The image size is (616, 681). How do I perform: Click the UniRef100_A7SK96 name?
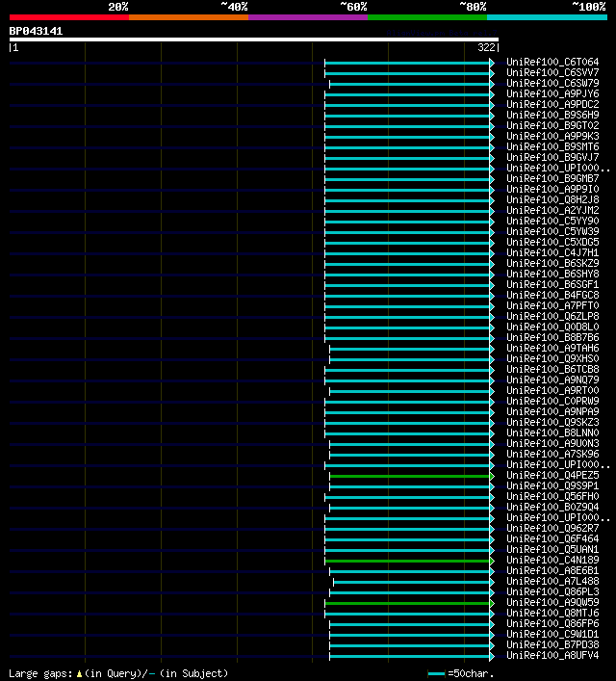pyautogui.click(x=552, y=455)
